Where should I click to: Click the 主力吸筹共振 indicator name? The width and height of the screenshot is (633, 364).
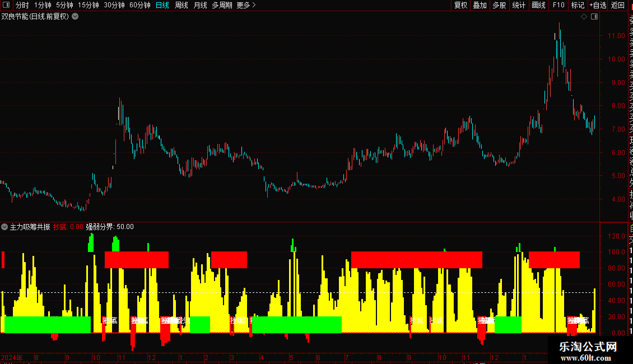(x=30, y=227)
